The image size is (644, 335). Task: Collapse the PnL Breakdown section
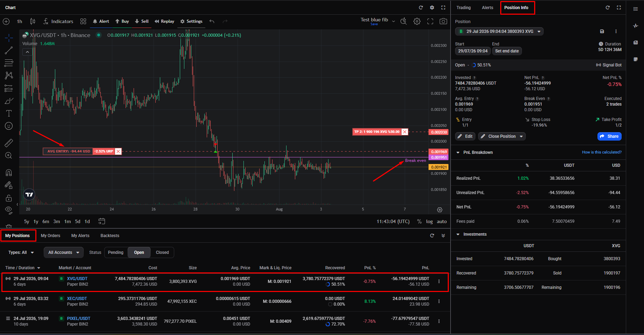pos(458,152)
